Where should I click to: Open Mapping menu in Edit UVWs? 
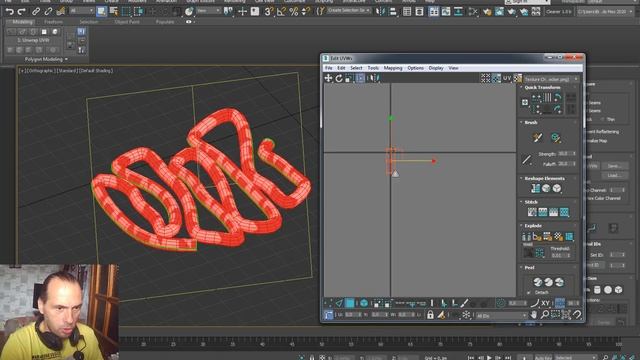click(x=393, y=68)
